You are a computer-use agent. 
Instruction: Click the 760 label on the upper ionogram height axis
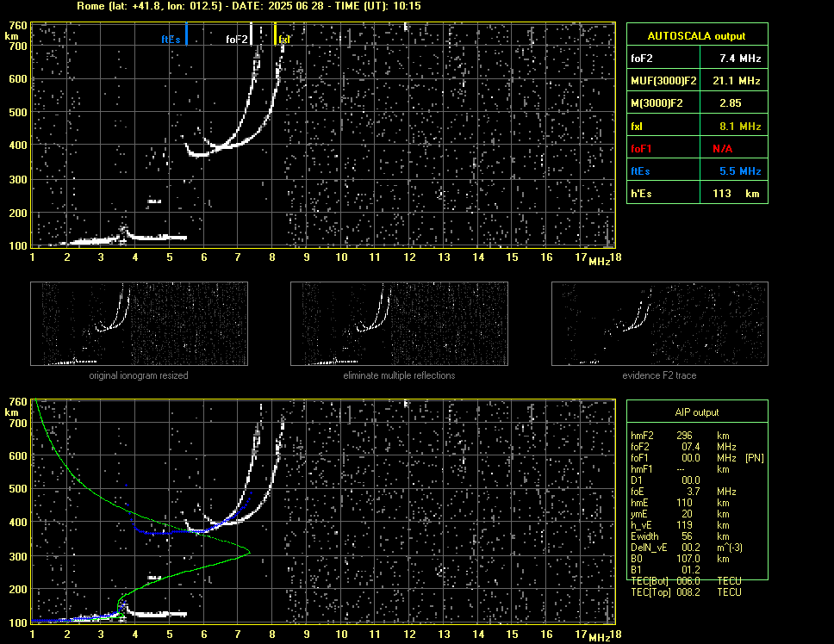tap(18, 26)
